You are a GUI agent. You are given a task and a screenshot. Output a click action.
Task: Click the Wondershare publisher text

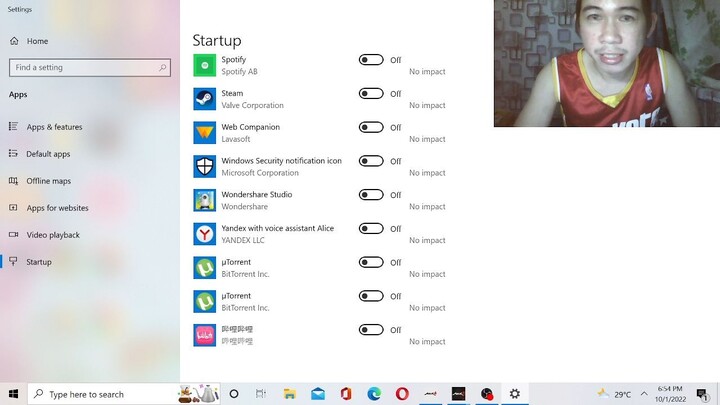[x=245, y=207]
